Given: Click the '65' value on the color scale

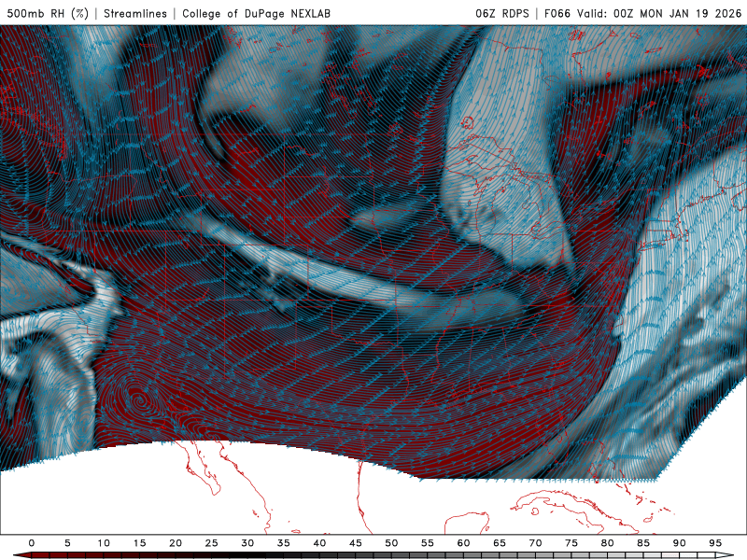Looking at the screenshot, I should pyautogui.click(x=500, y=543).
